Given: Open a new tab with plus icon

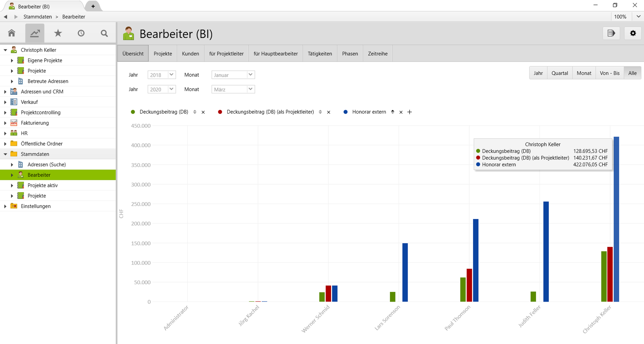Looking at the screenshot, I should (93, 6).
